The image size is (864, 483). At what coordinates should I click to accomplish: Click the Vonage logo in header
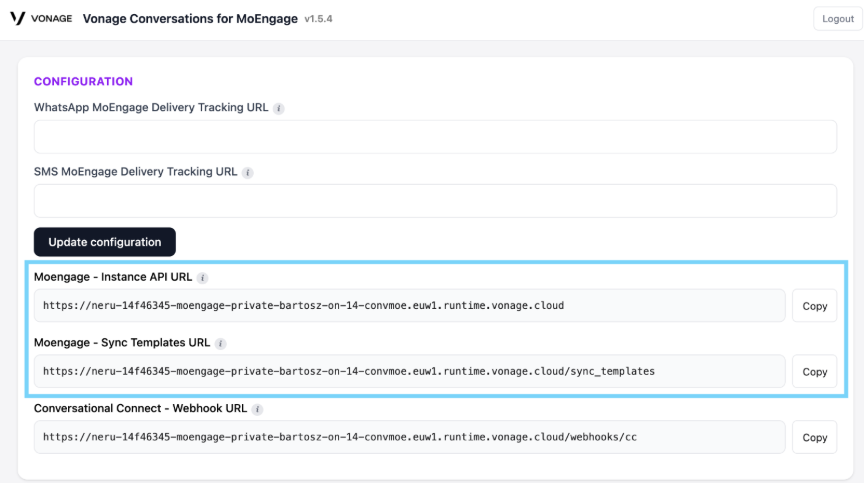[41, 18]
